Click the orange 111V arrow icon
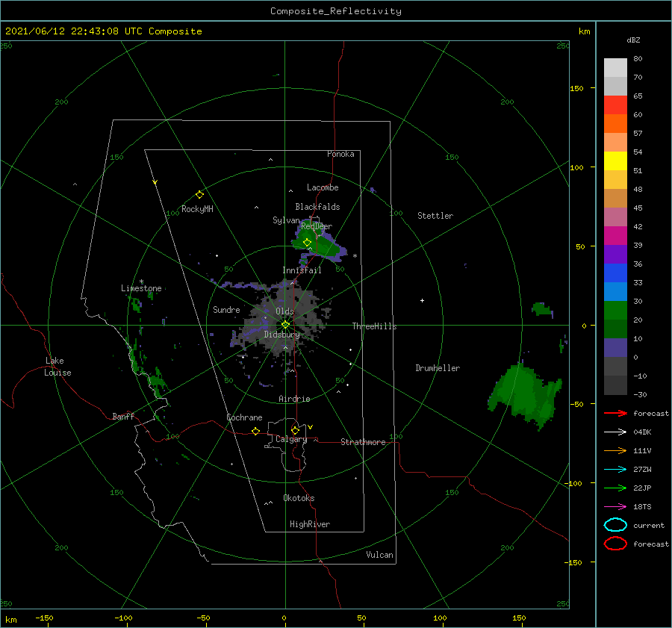This screenshot has width=672, height=628. point(615,450)
